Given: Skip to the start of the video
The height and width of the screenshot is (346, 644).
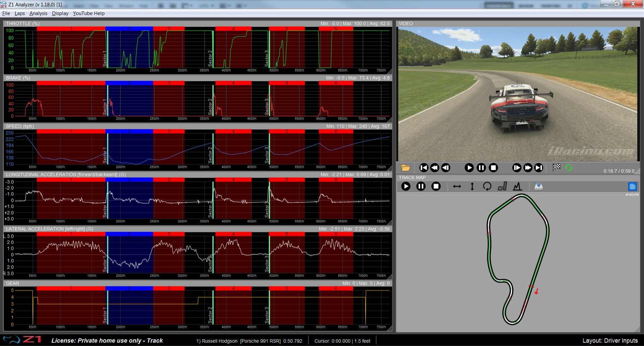Looking at the screenshot, I should pyautogui.click(x=424, y=168).
